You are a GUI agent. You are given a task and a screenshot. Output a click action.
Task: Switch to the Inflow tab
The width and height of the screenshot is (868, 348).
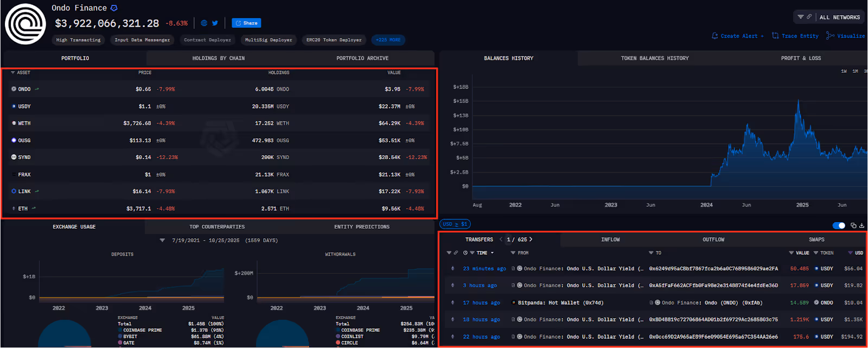[610, 239]
